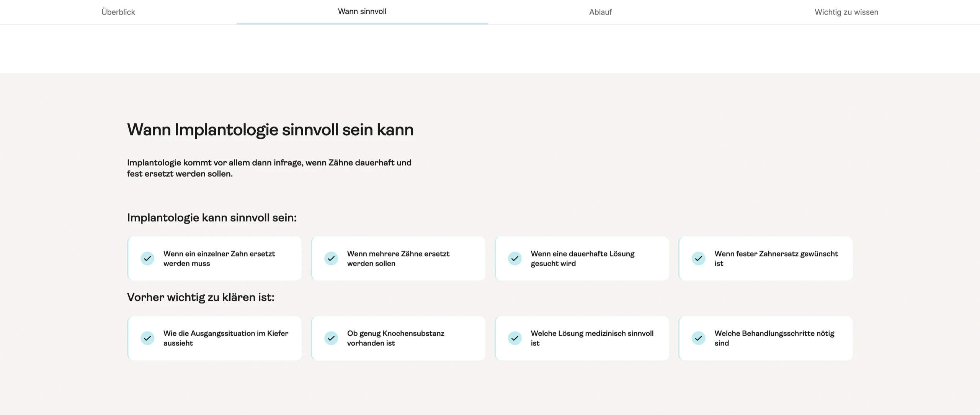This screenshot has width=980, height=415.
Task: Select text 'Wenn ein einzelner Zahn ersetzt werden muss'
Action: [219, 259]
